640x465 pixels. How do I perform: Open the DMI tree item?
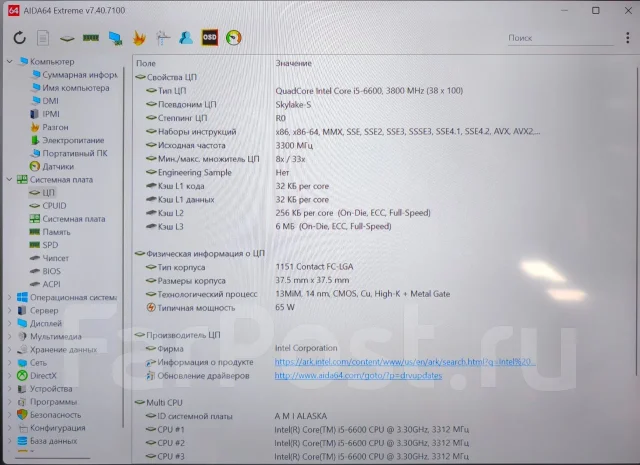(45, 101)
